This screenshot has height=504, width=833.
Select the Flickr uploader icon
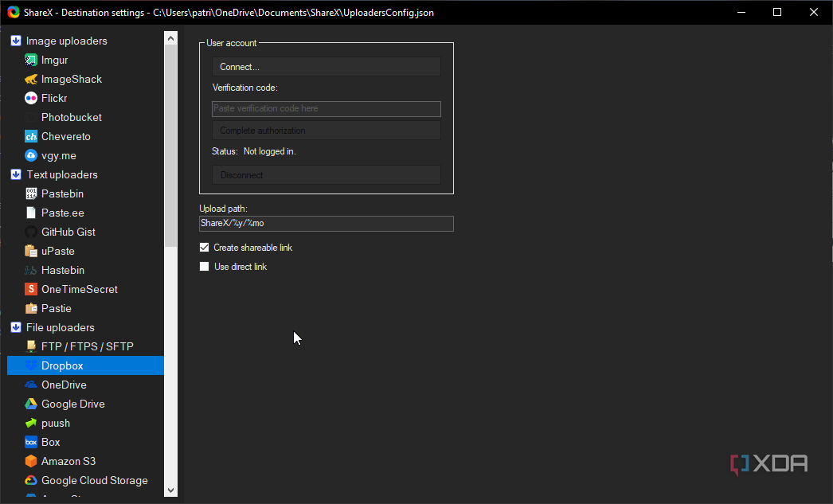click(x=31, y=98)
